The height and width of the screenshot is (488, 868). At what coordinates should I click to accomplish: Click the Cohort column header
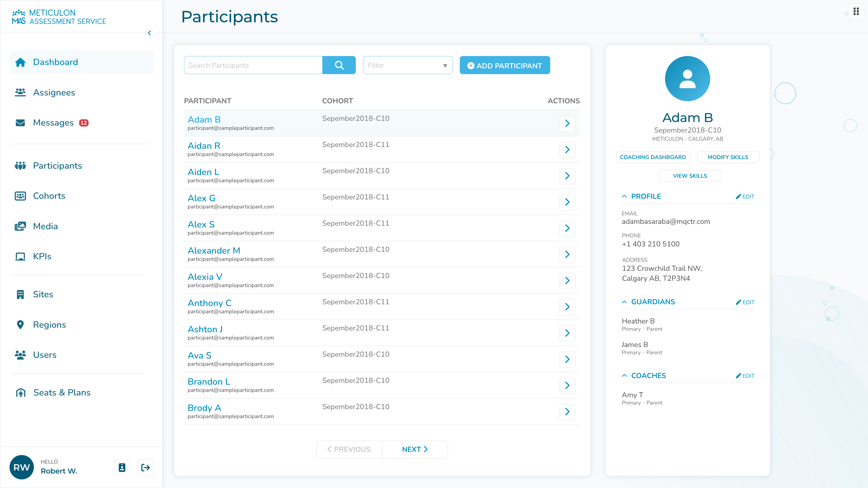tap(337, 101)
